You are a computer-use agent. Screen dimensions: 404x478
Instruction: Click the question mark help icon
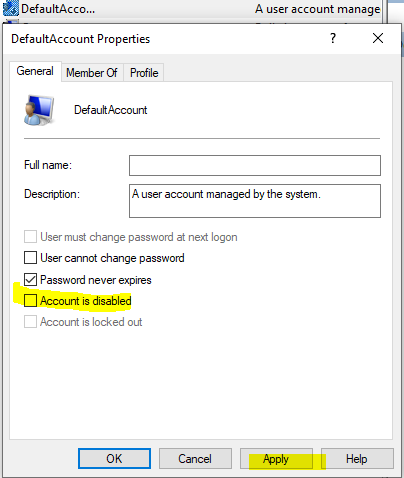coord(333,38)
